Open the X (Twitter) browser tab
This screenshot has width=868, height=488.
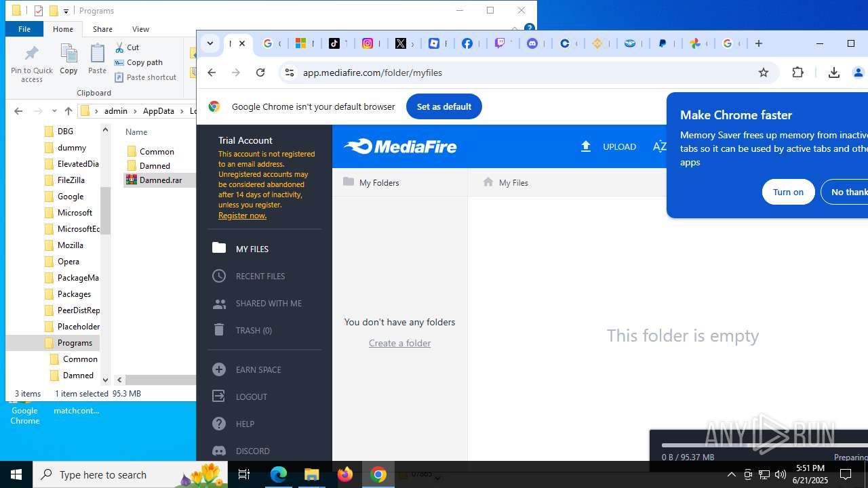(401, 43)
